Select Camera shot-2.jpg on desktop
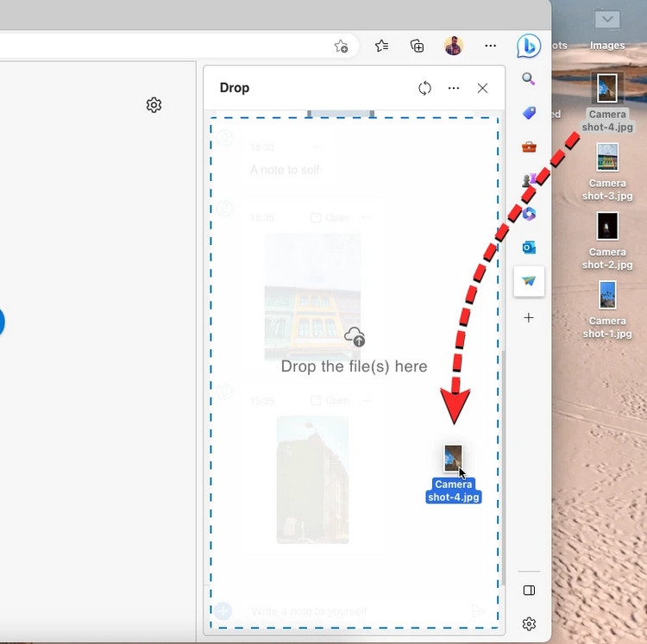Viewport: 647px width, 644px height. pos(607,241)
